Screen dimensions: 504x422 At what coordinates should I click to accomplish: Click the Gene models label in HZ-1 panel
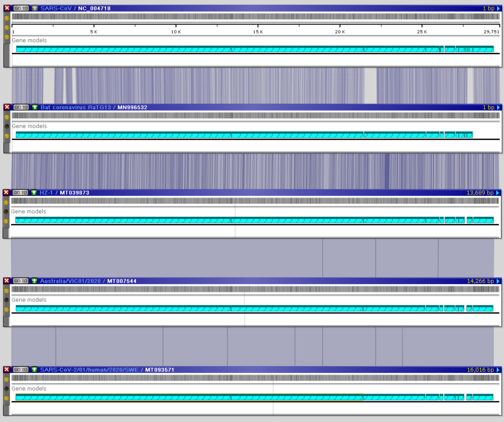click(29, 211)
